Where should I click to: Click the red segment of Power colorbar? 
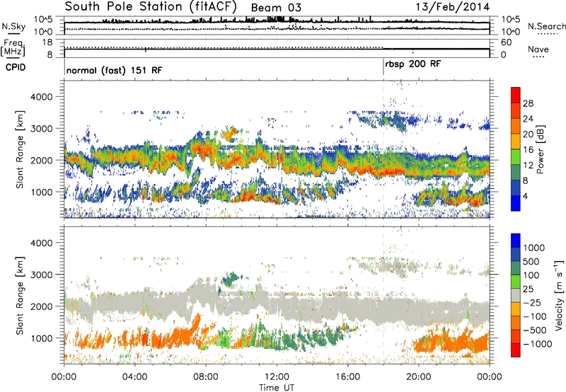(516, 95)
